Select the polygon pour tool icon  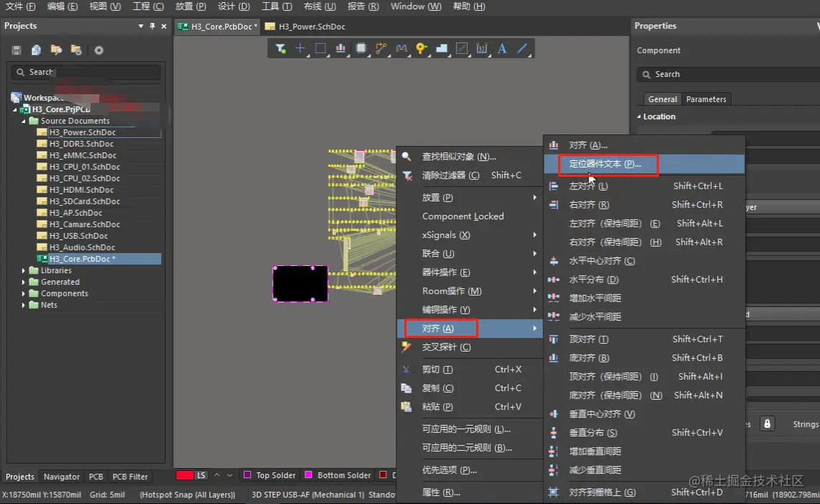(442, 49)
